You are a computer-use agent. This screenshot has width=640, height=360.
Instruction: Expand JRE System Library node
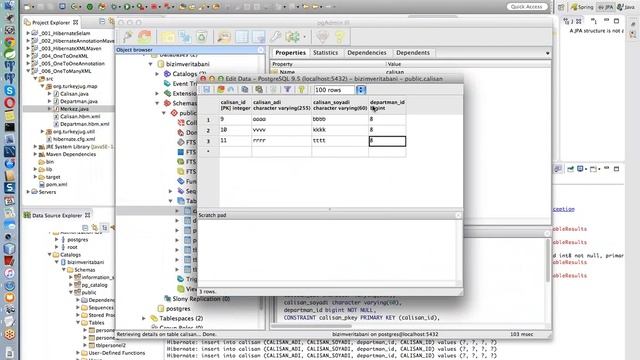(x=35, y=147)
